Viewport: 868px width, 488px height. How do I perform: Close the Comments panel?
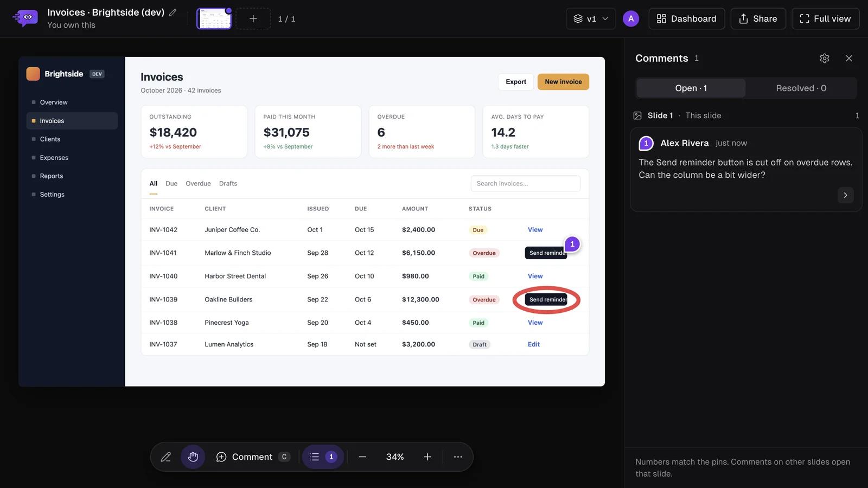tap(849, 58)
